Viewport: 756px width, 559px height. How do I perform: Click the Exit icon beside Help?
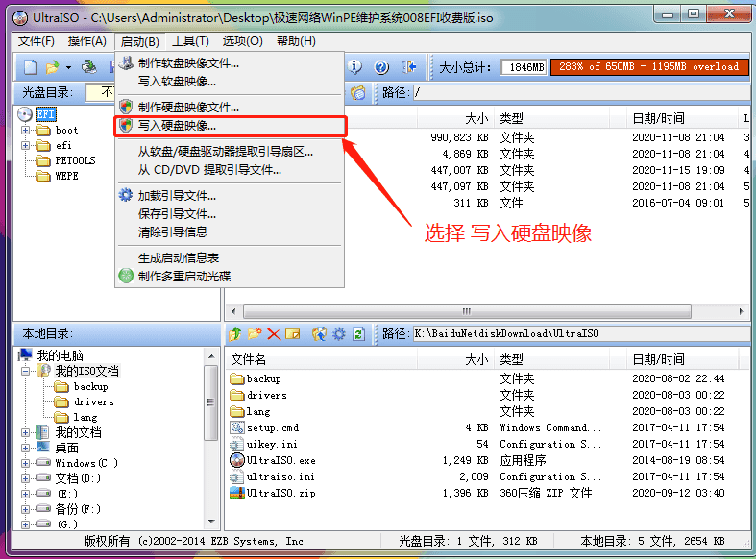[x=408, y=67]
